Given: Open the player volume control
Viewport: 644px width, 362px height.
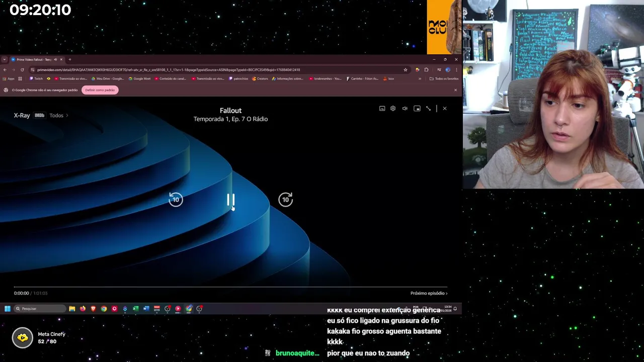Looking at the screenshot, I should click(405, 109).
